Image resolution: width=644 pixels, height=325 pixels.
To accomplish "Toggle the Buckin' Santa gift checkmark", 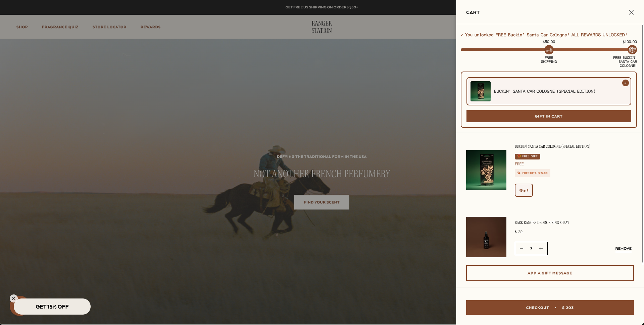I will point(626,83).
